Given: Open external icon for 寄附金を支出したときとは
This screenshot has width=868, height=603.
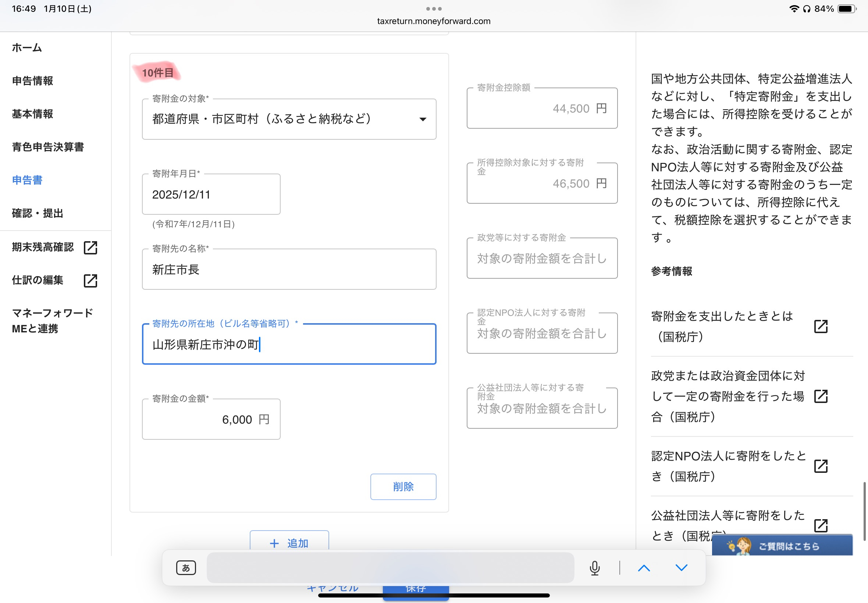Looking at the screenshot, I should pyautogui.click(x=821, y=327).
